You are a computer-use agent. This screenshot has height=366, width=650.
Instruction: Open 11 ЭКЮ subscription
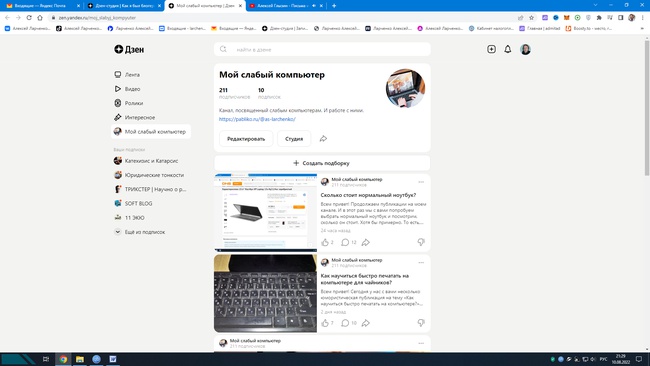pos(129,217)
